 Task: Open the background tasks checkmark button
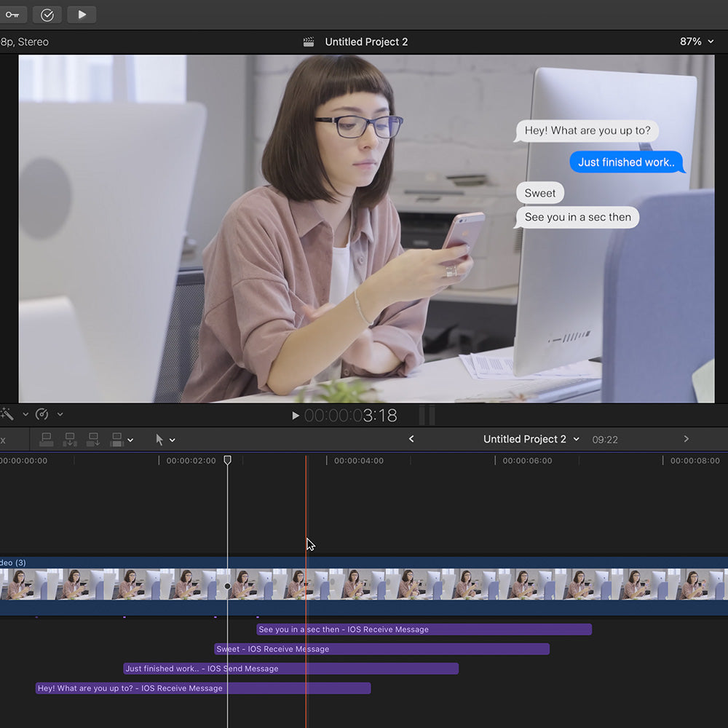point(47,15)
